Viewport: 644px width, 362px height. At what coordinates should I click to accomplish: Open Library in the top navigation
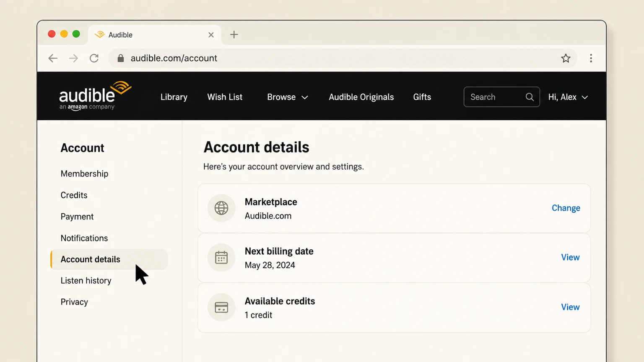point(174,97)
